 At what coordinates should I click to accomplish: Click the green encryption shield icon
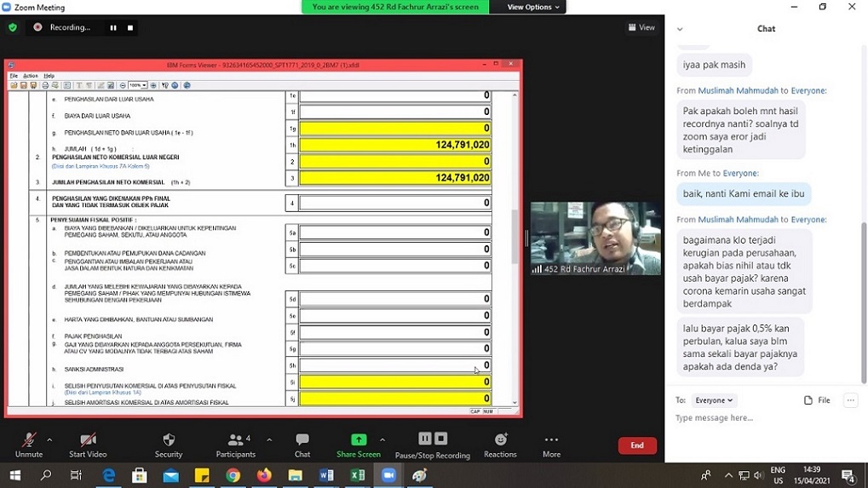click(x=13, y=27)
